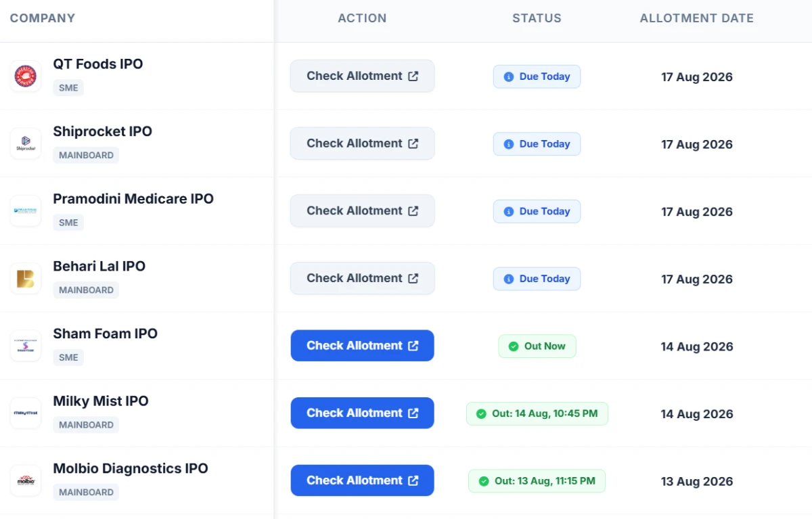Check allotment for Shiprocket IPO
Viewport: 812px width, 519px height.
coord(363,143)
